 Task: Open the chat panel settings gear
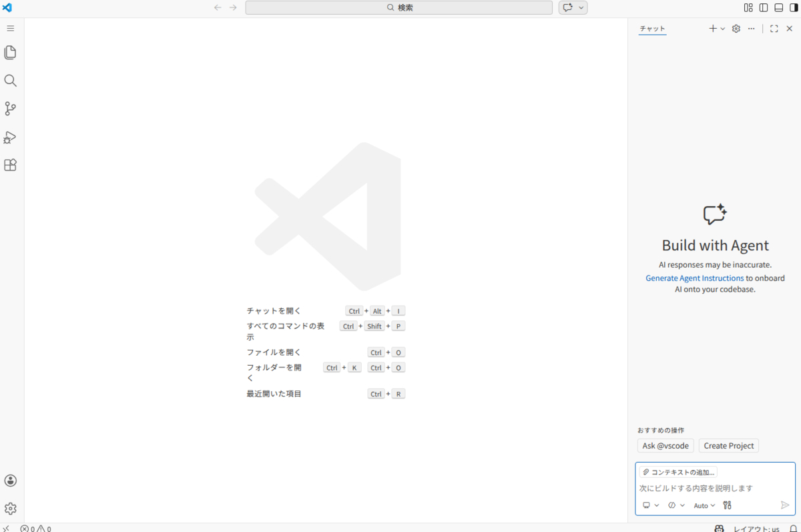736,29
